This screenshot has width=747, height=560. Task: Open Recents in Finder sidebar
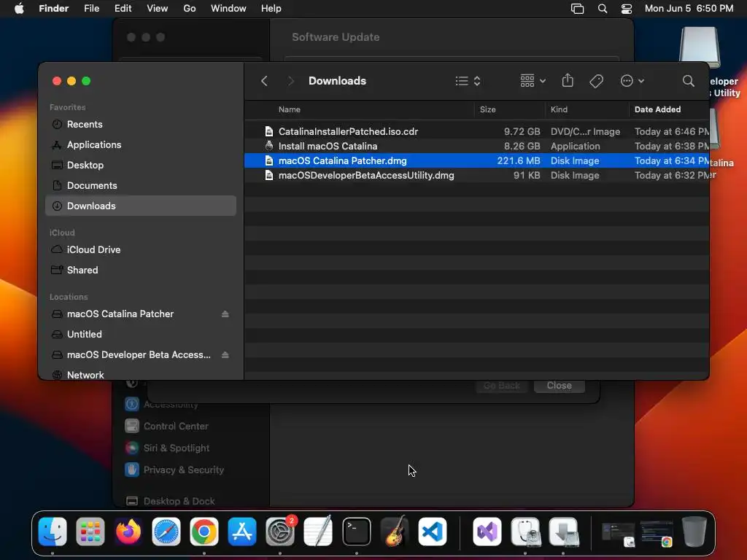[x=141, y=124]
